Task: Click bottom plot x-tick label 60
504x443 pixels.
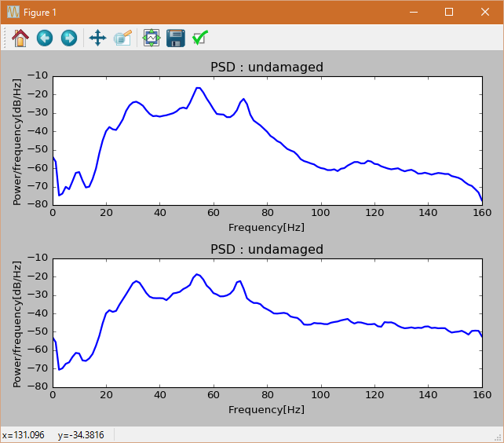Action: (x=214, y=395)
